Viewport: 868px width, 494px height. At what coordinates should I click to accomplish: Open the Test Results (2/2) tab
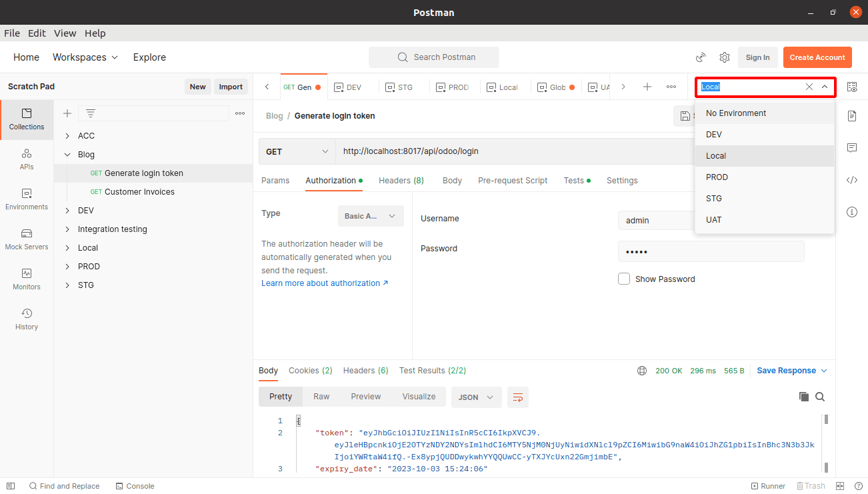[x=433, y=371]
